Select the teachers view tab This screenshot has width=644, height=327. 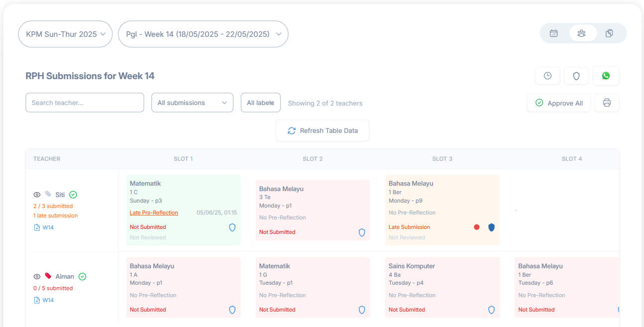coord(582,33)
